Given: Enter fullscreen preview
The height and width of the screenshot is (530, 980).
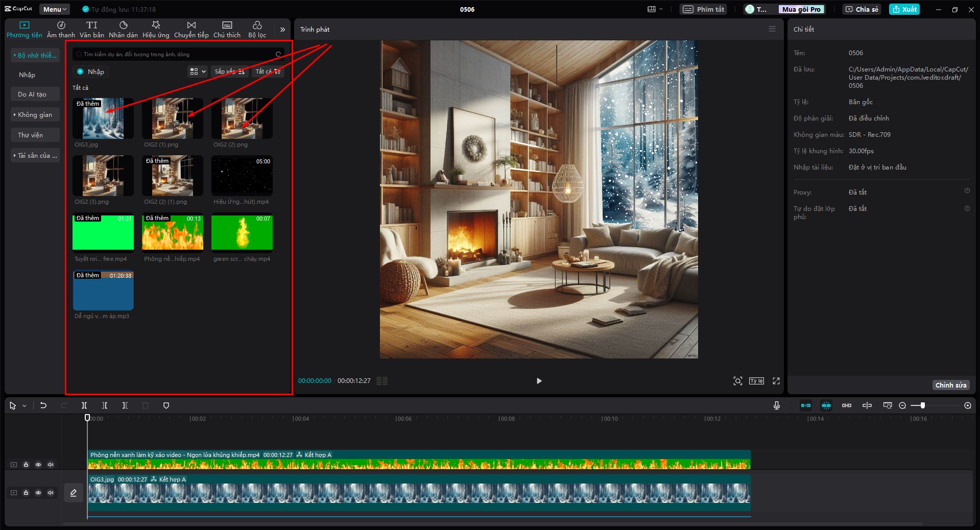Looking at the screenshot, I should 776,381.
